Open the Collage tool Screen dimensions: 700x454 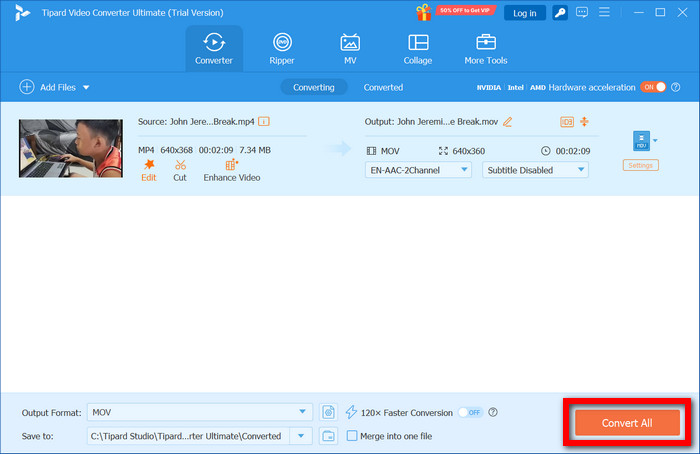[418, 49]
